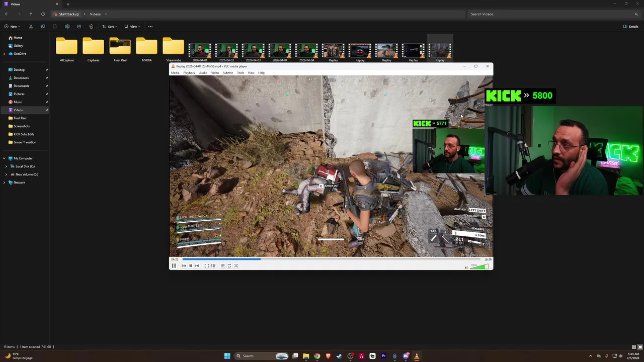The width and height of the screenshot is (644, 362).
Task: Open the VLC Tools menu
Action: [x=240, y=73]
